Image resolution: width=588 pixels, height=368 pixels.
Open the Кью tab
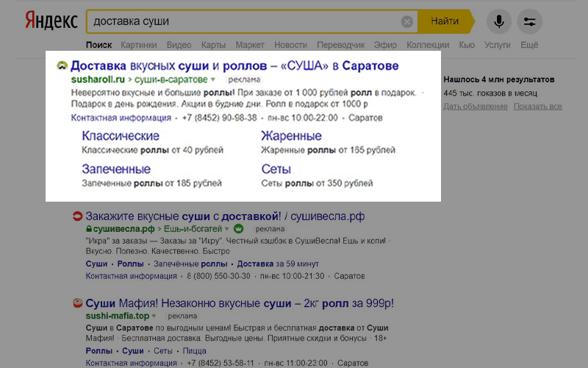[x=467, y=45]
